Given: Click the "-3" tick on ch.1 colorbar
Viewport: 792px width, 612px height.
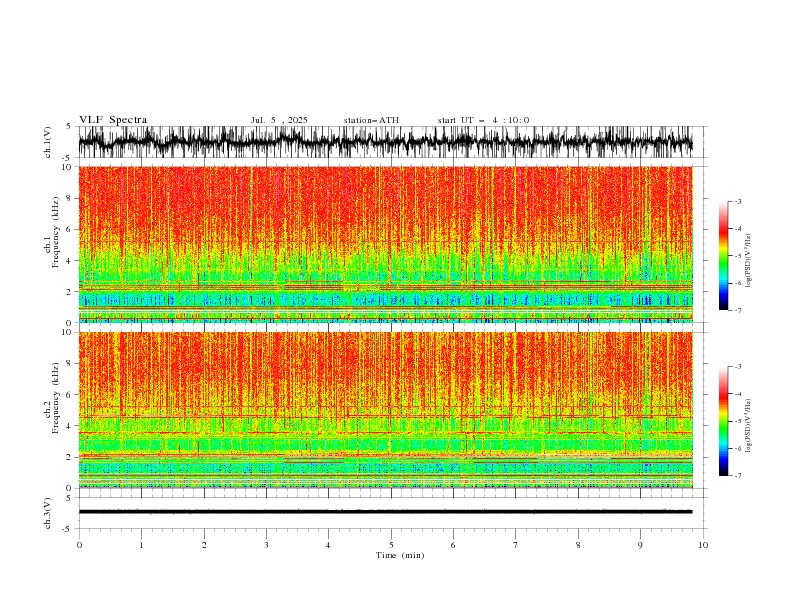Looking at the screenshot, I should click(737, 201).
